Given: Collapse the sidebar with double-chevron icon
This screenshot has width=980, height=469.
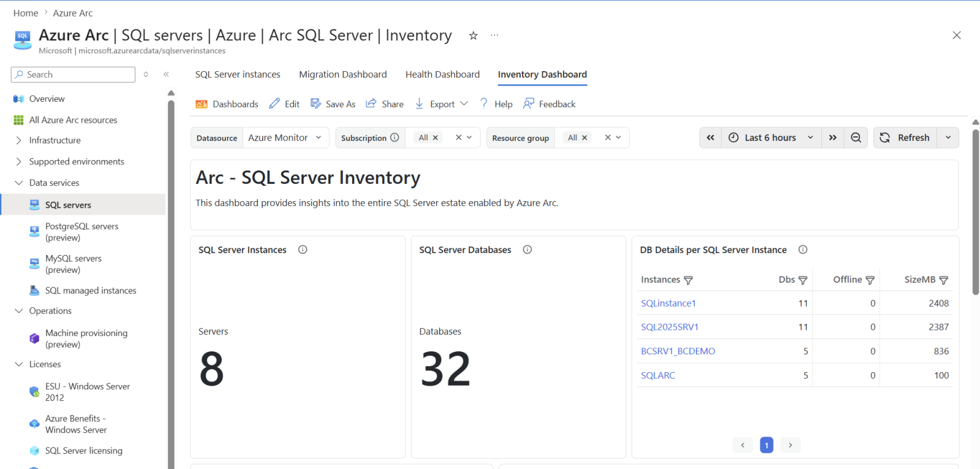Looking at the screenshot, I should [x=166, y=74].
